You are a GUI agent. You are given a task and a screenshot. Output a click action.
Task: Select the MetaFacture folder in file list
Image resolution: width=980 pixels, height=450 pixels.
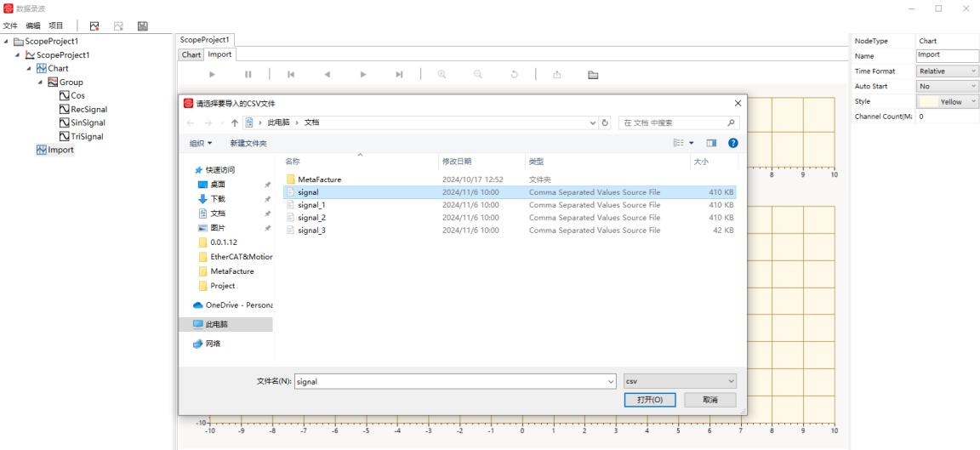click(510, 179)
